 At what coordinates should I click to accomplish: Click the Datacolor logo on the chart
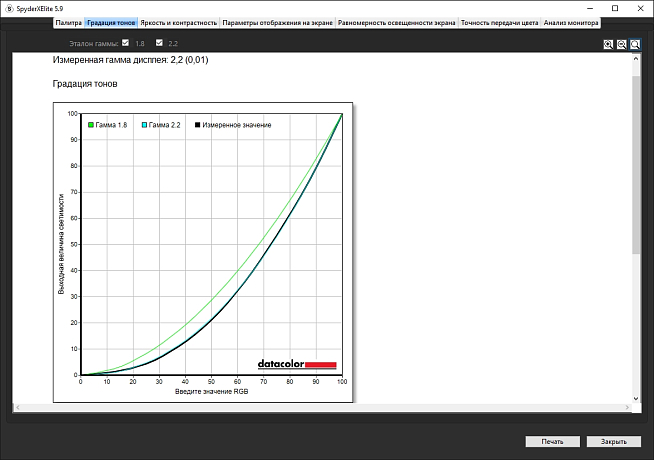pos(297,364)
